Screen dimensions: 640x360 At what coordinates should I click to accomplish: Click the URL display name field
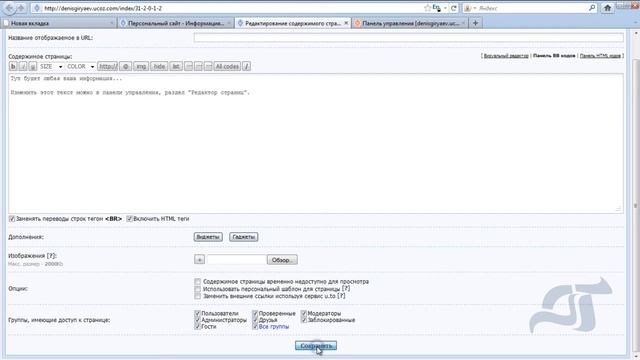(x=409, y=38)
